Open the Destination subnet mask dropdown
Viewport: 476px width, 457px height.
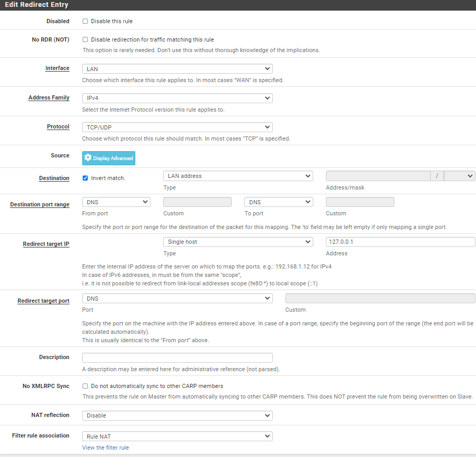click(x=459, y=176)
